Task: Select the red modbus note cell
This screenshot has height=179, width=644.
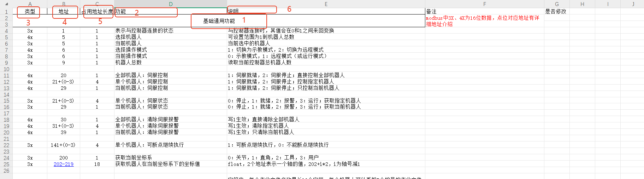Action: (x=484, y=21)
